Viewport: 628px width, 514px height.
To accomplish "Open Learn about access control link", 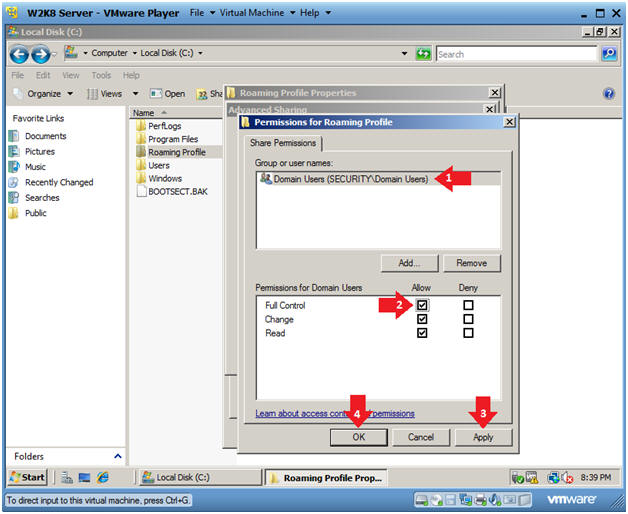I will [x=335, y=413].
